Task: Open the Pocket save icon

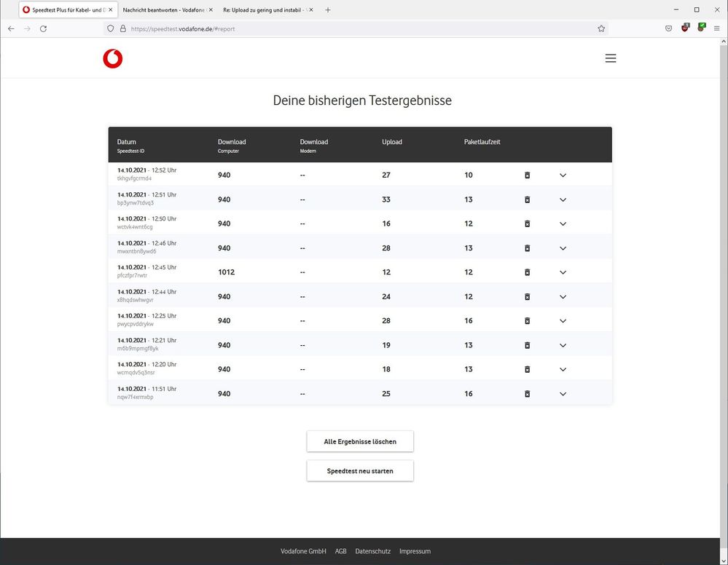Action: point(668,29)
